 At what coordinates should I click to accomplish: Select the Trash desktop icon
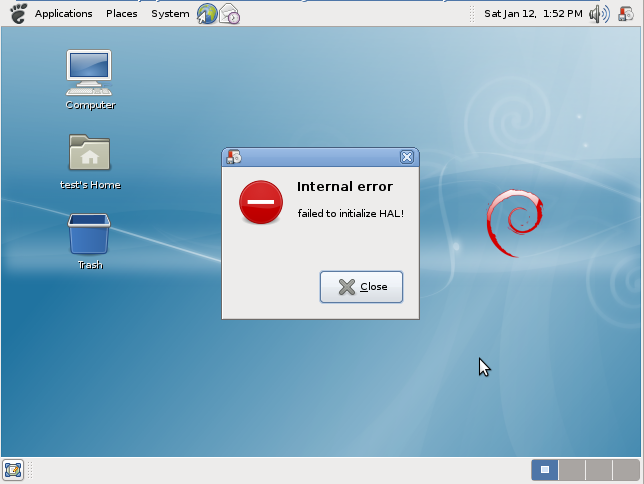coord(90,242)
